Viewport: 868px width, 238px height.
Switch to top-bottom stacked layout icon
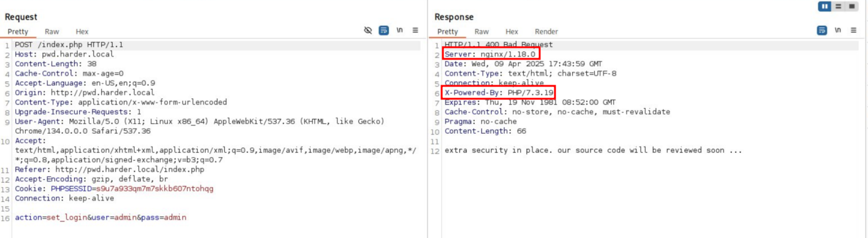(839, 6)
